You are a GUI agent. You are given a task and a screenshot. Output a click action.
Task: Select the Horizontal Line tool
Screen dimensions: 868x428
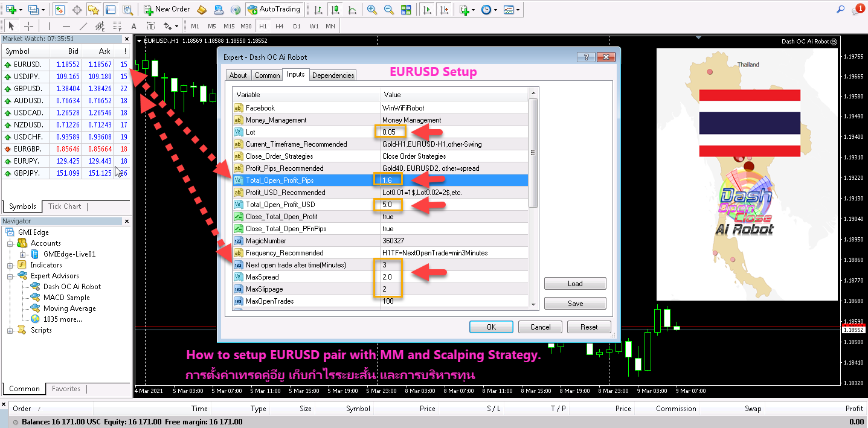[66, 26]
